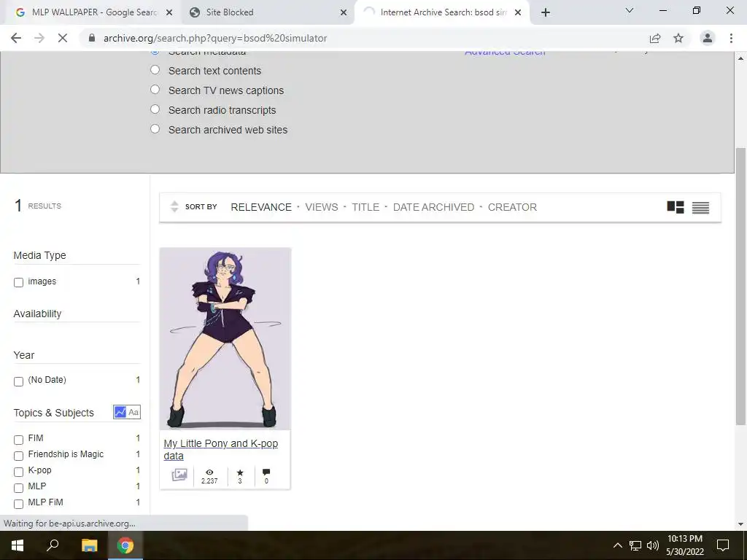Image resolution: width=747 pixels, height=560 pixels.
Task: Check the MLP FiM topic filter
Action: (x=18, y=504)
